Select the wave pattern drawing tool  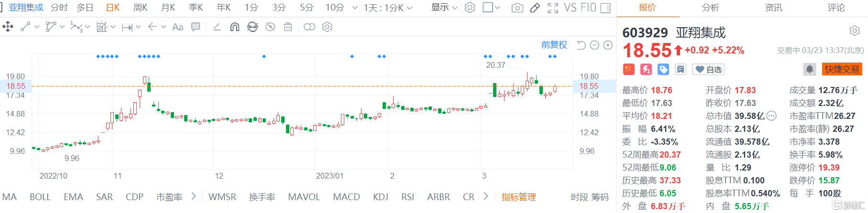pos(76,27)
